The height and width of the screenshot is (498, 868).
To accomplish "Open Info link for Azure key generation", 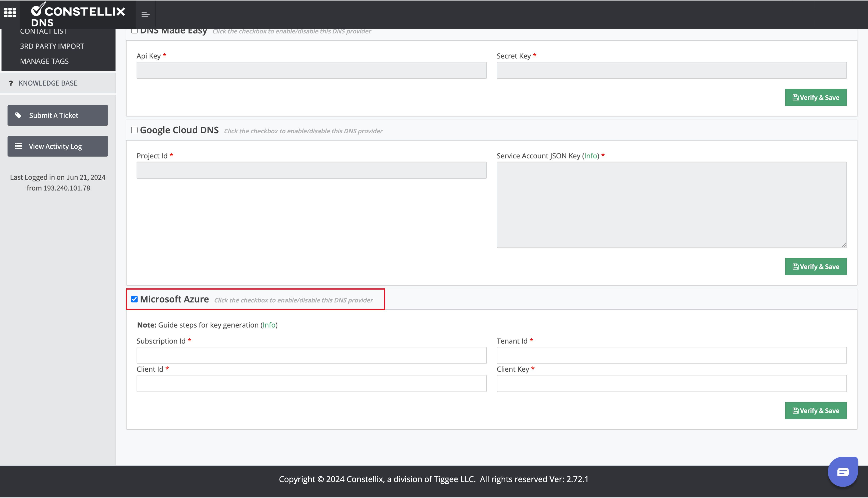I will pos(269,325).
